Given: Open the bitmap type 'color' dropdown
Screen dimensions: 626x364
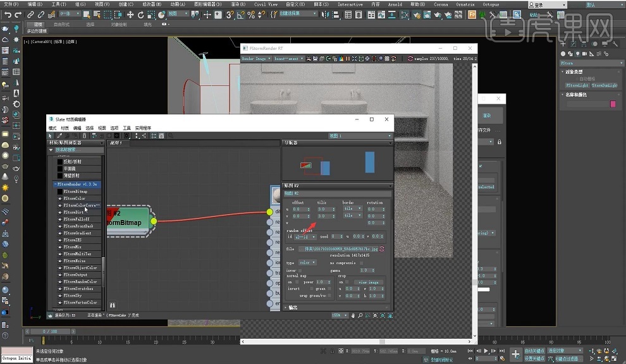Looking at the screenshot, I should (x=307, y=262).
